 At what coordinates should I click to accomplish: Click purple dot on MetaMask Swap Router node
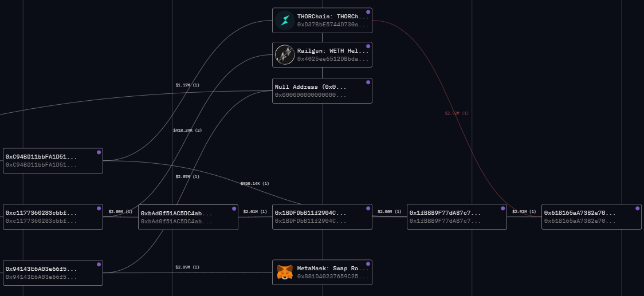pyautogui.click(x=368, y=264)
